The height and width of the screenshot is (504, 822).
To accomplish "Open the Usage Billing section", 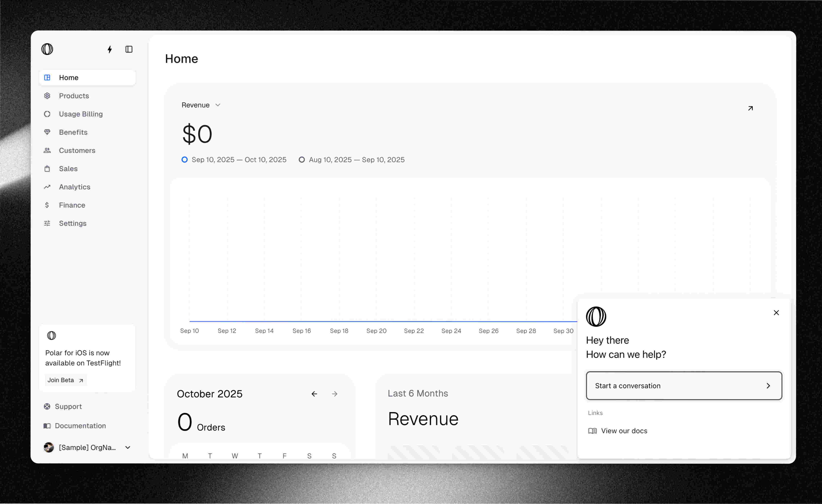I will pos(80,114).
